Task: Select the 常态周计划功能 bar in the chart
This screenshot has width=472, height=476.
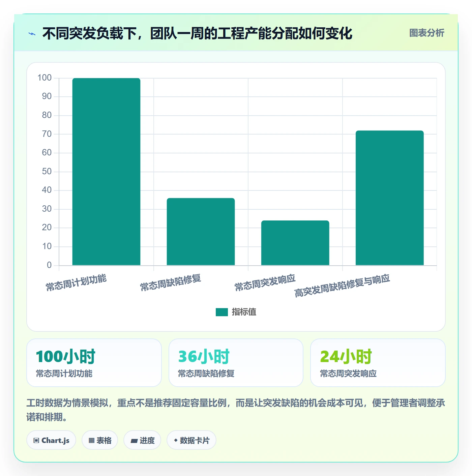Action: pos(106,172)
